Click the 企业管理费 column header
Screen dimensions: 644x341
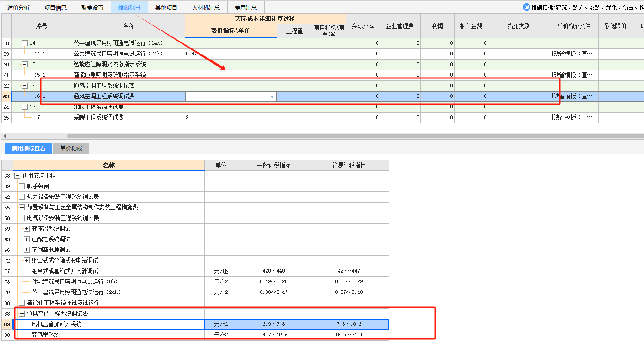400,26
